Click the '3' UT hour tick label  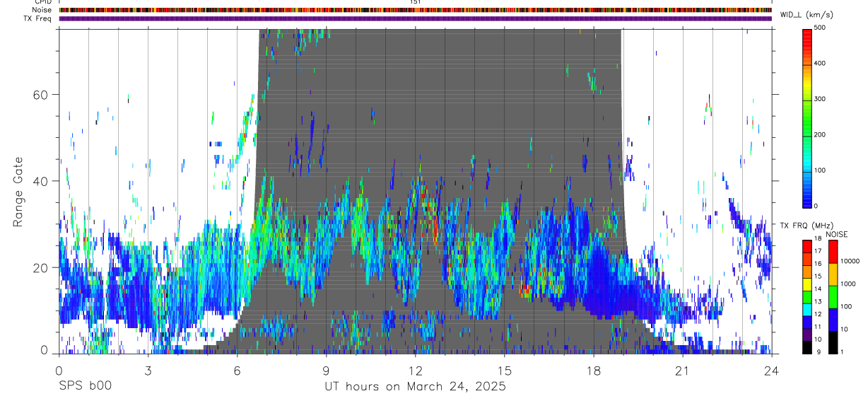tap(148, 370)
